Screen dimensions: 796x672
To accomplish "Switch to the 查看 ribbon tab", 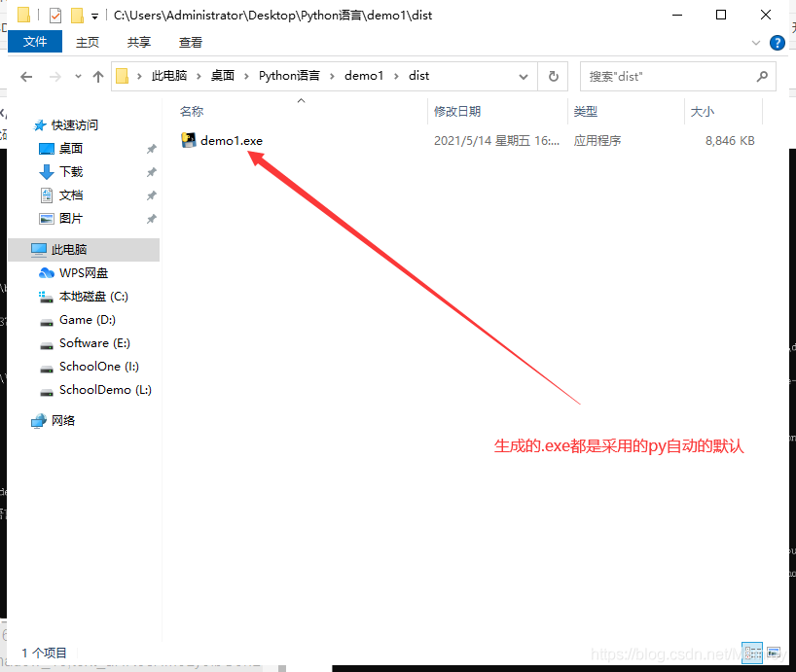I will click(190, 42).
